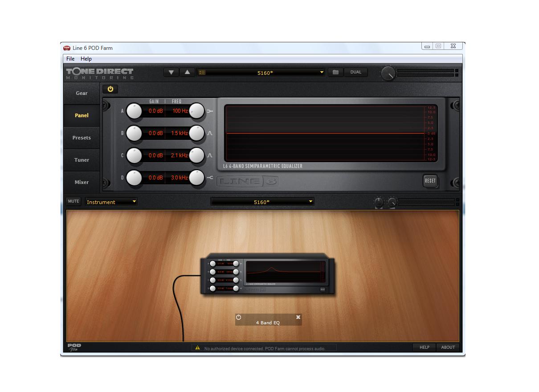Toggle power on 4 Band EQ label
This screenshot has height=392, width=539.
pos(238,317)
